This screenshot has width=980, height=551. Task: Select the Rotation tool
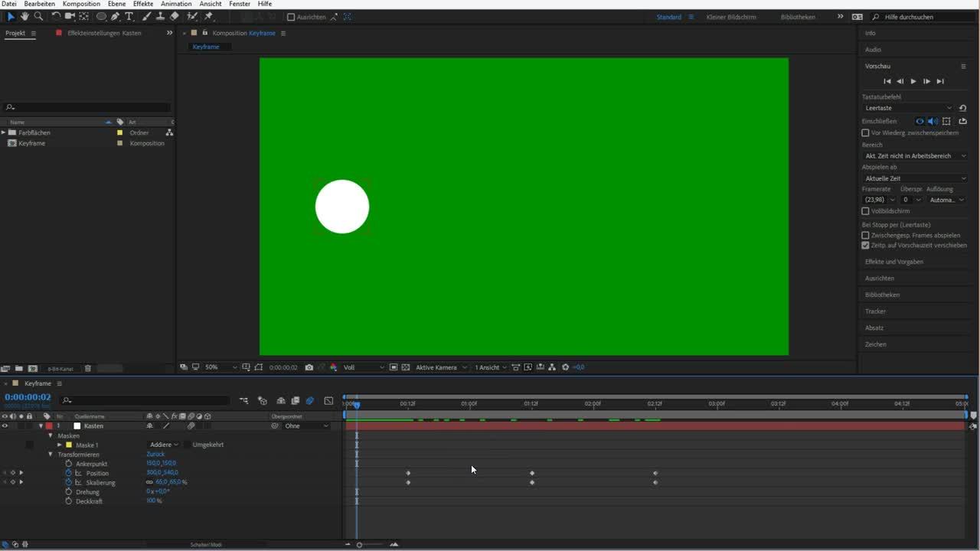pos(56,16)
